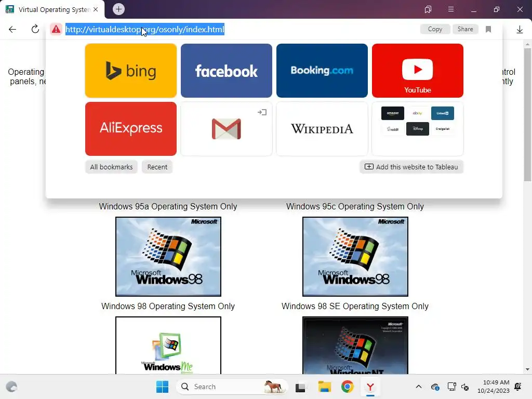Click Windows 98 Operating System Only image
The height and width of the screenshot is (399, 532).
[168, 257]
